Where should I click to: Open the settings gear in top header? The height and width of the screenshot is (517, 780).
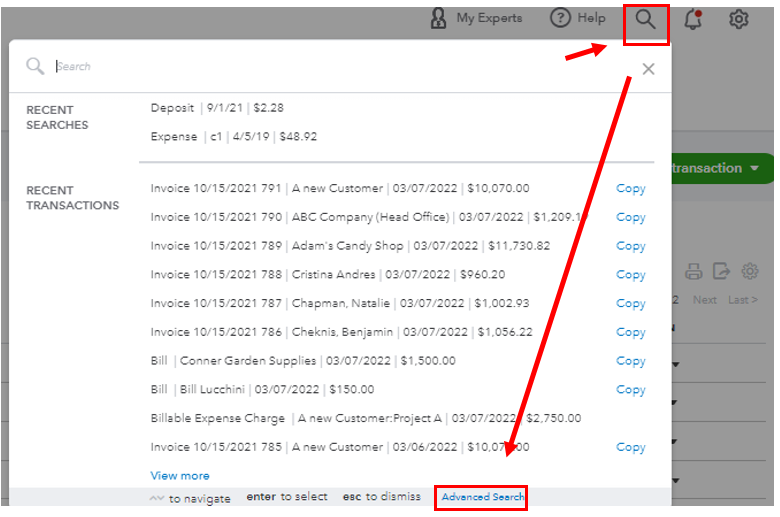739,19
